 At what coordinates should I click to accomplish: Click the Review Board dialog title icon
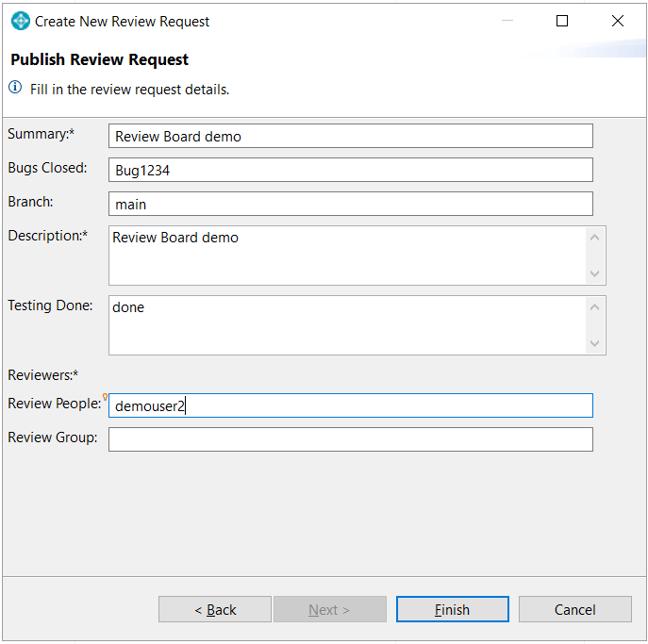point(20,21)
